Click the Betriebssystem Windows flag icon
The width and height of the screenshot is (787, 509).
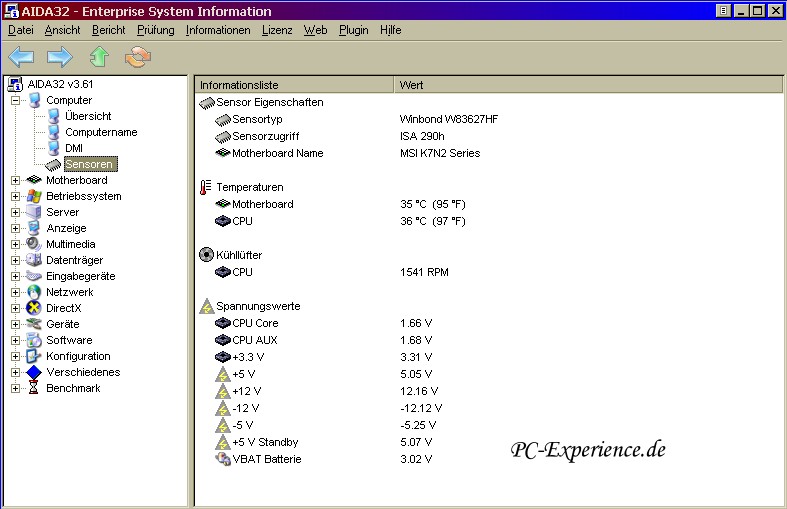tap(34, 196)
